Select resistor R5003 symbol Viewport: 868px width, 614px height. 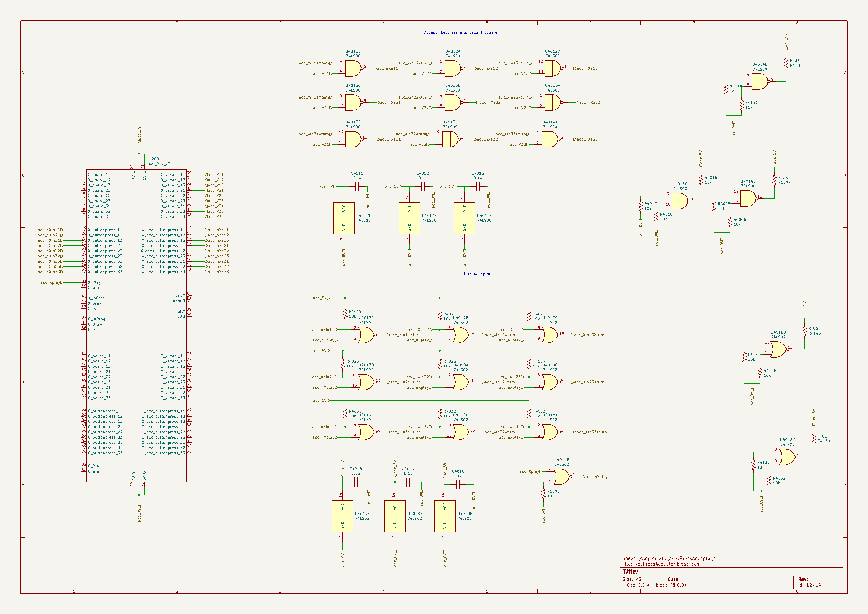pos(544,494)
